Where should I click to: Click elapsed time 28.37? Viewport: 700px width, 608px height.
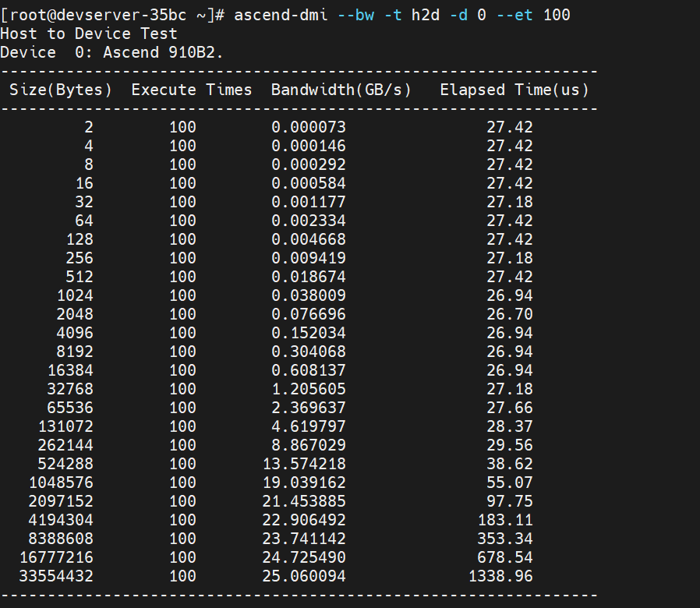coord(510,426)
